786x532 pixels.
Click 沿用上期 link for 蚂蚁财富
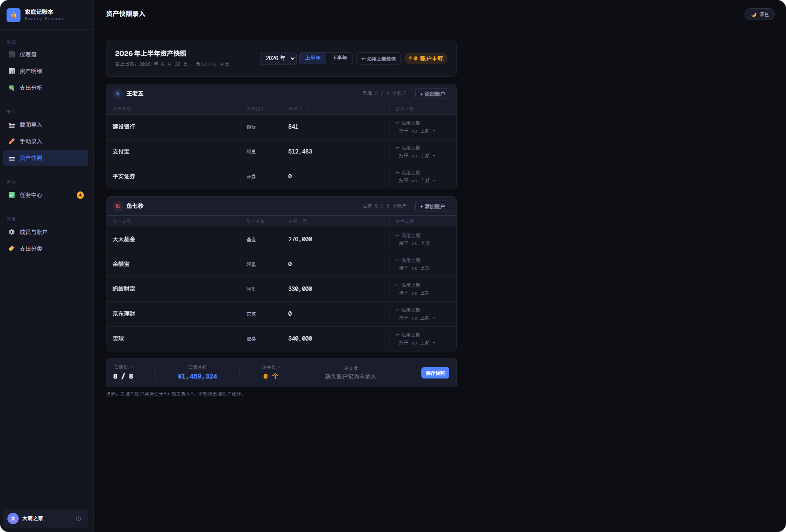tap(408, 286)
